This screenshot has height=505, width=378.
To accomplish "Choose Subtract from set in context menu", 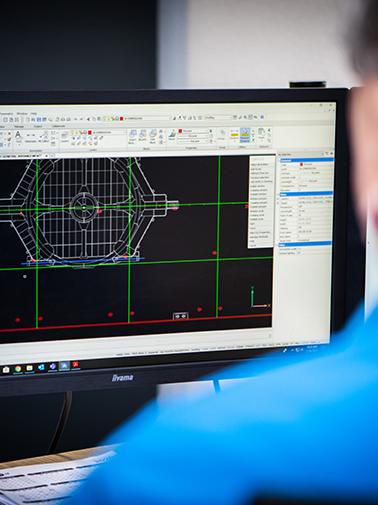I will coord(259,173).
